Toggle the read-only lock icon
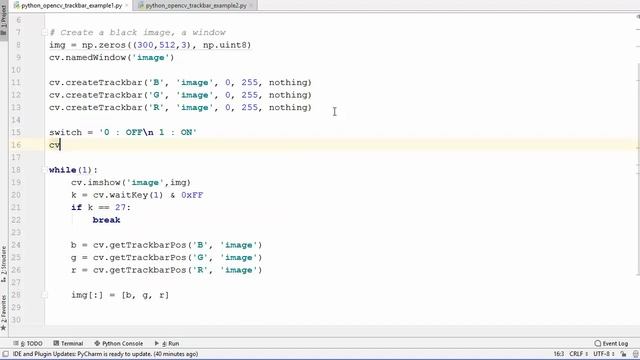The width and height of the screenshot is (640, 360). 623,354
